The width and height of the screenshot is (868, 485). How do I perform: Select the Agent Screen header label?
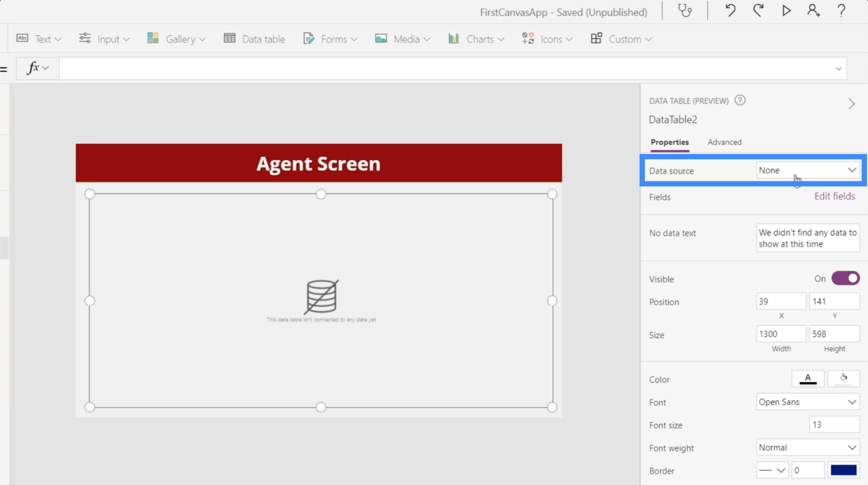(319, 163)
